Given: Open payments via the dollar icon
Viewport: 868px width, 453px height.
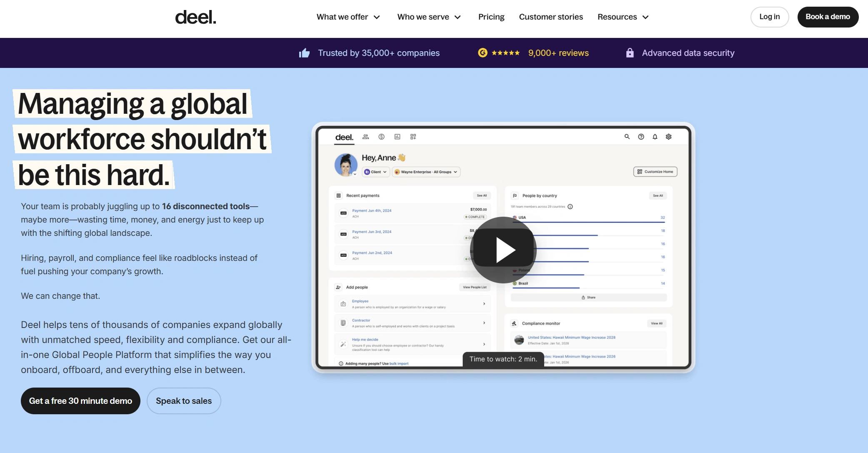Looking at the screenshot, I should (x=381, y=137).
